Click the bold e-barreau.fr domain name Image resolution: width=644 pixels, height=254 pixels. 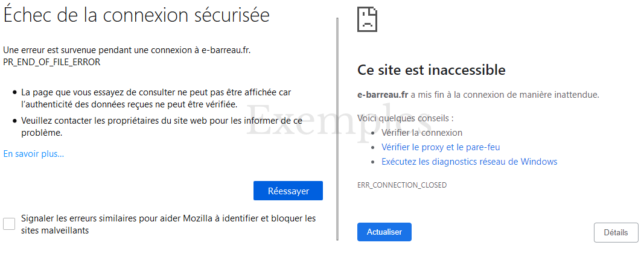click(x=383, y=95)
